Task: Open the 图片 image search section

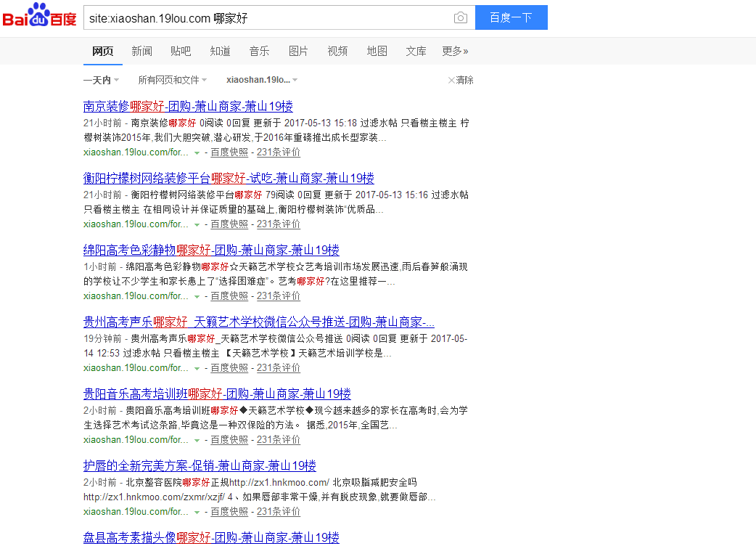Action: tap(298, 52)
